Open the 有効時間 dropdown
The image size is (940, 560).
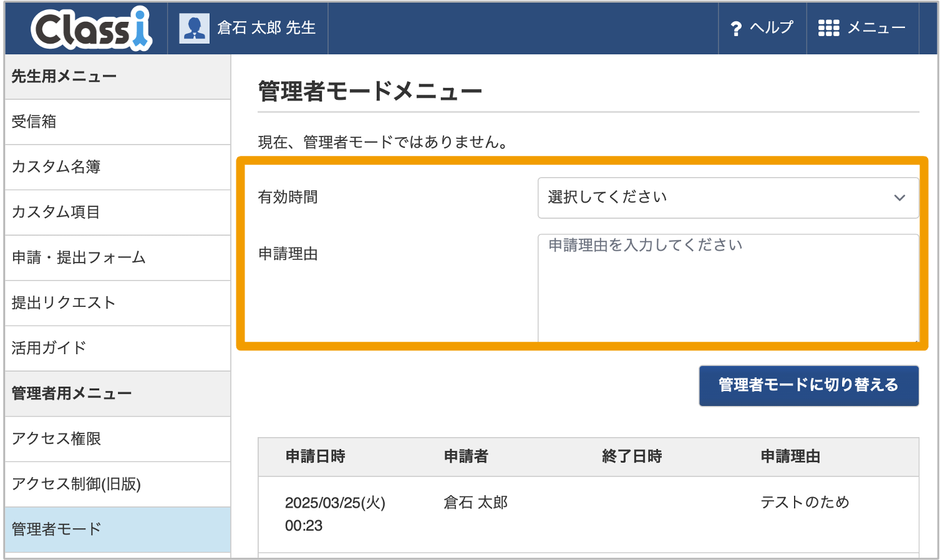pos(728,198)
